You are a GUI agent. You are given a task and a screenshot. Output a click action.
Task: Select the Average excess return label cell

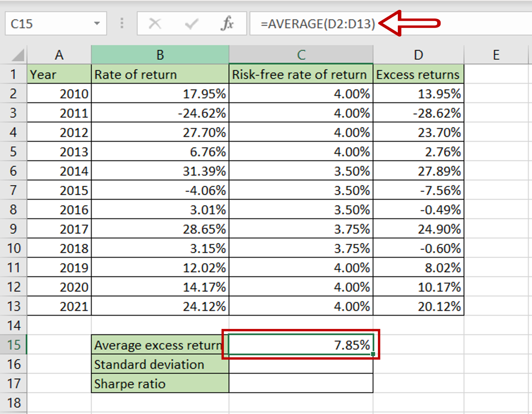(160, 345)
